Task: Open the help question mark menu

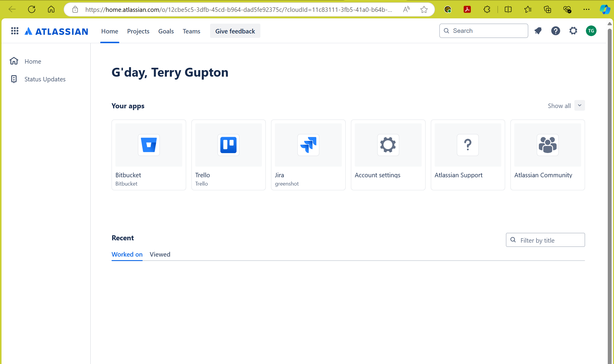Action: (x=556, y=31)
